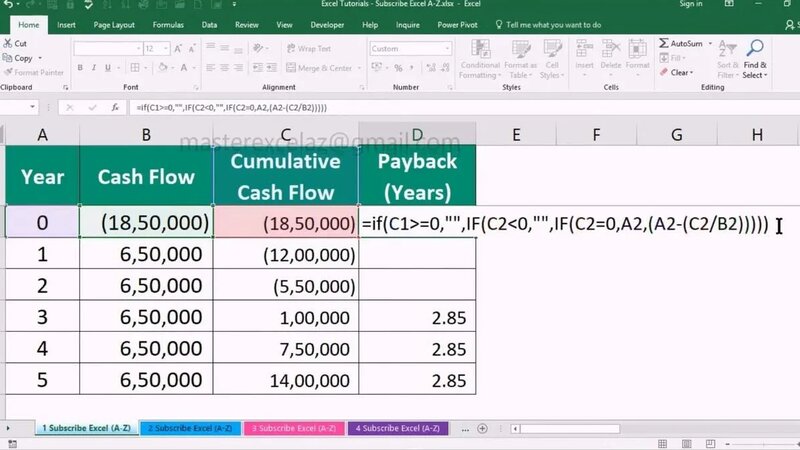This screenshot has width=800, height=450.
Task: Apply Comma Style number format
Action: [412, 68]
